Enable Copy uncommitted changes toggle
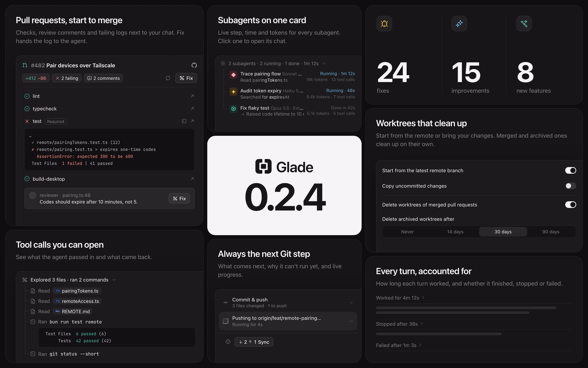The image size is (588, 368). (x=571, y=186)
